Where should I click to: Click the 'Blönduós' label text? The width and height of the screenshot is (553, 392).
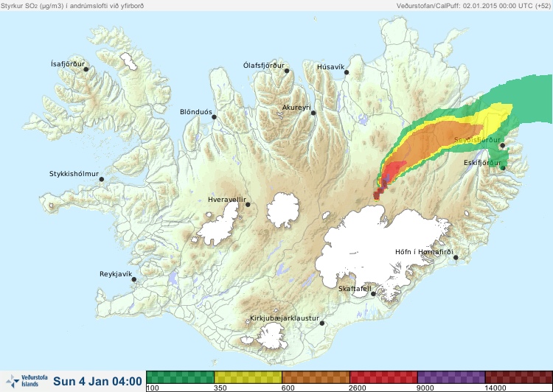196,112
